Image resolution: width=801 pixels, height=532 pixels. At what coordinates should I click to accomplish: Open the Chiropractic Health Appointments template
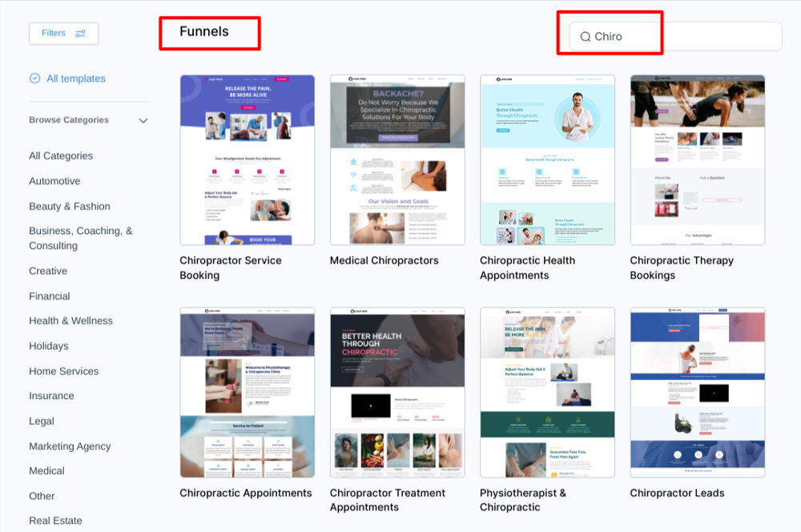pyautogui.click(x=547, y=159)
